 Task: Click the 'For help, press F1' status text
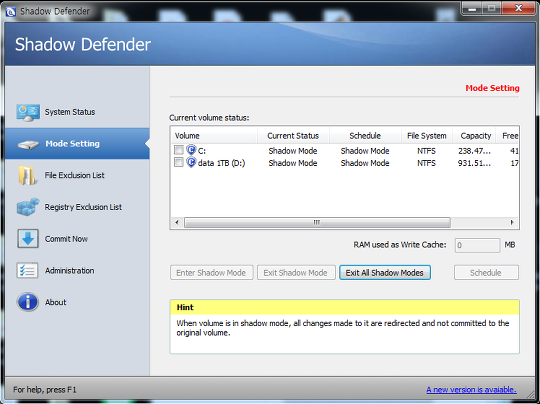pyautogui.click(x=45, y=390)
